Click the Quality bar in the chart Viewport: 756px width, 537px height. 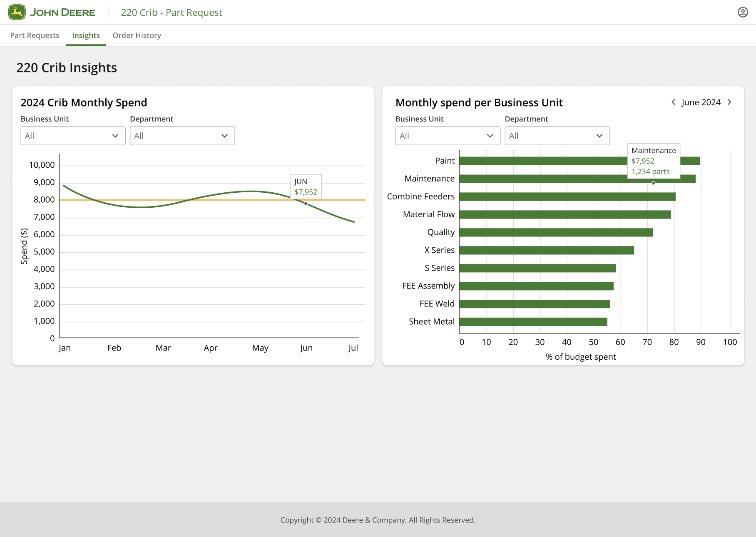pyautogui.click(x=556, y=233)
